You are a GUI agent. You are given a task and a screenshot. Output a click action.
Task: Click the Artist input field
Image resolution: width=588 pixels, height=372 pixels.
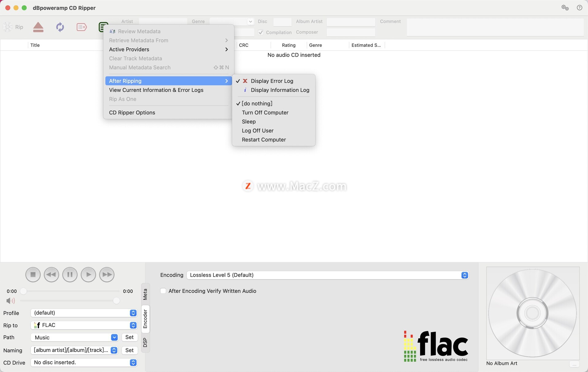pyautogui.click(x=163, y=21)
